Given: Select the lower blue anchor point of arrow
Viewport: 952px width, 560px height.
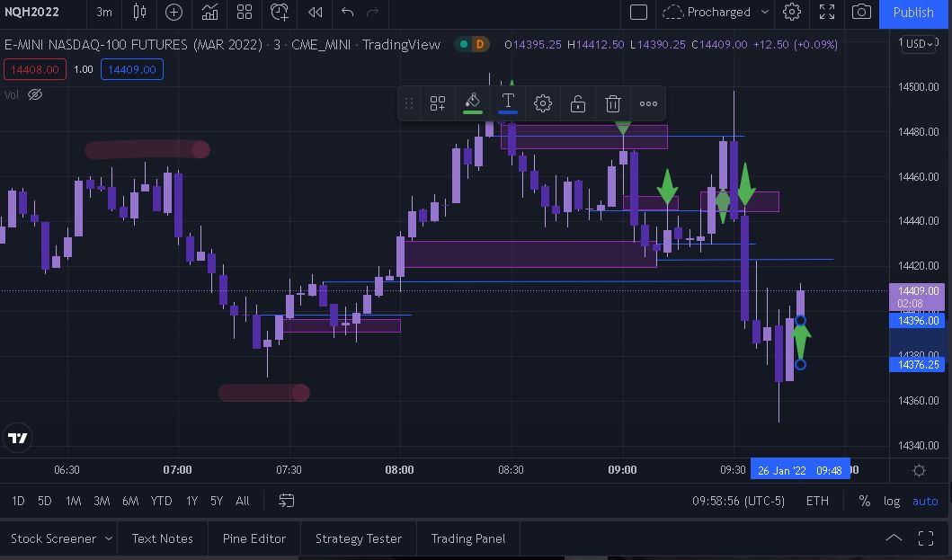Looking at the screenshot, I should coord(800,364).
